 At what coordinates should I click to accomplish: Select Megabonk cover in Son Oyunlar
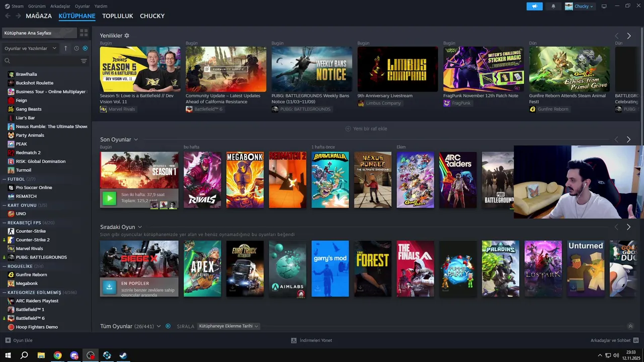pyautogui.click(x=245, y=180)
